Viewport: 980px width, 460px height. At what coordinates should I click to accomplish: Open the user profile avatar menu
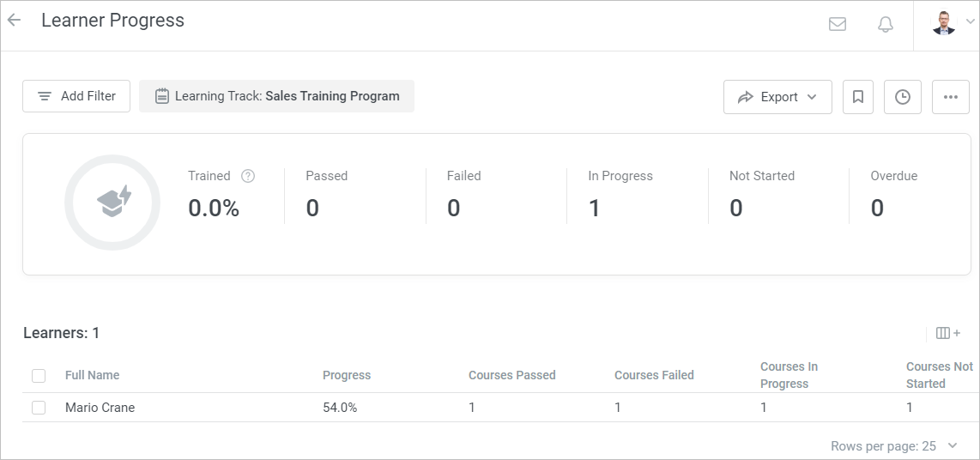click(x=952, y=22)
